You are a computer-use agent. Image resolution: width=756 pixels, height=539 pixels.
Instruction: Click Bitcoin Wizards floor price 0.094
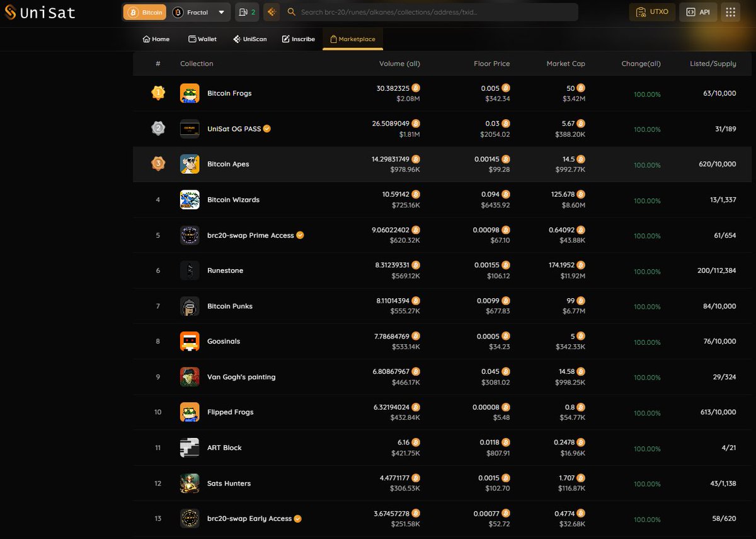[x=489, y=195]
